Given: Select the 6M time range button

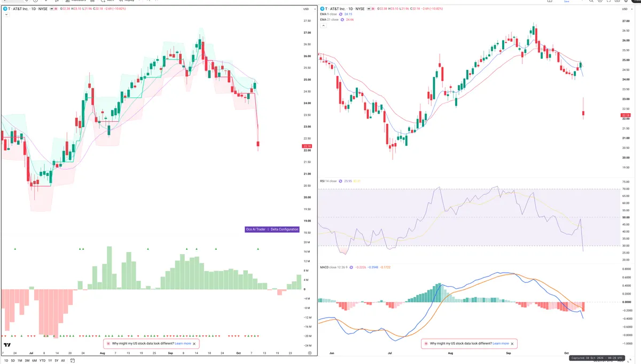Looking at the screenshot, I should pyautogui.click(x=34, y=361).
